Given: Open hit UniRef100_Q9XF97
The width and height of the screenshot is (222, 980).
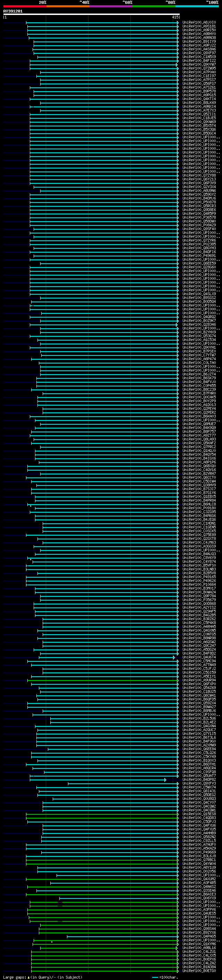Looking at the screenshot, I should pos(199,53).
